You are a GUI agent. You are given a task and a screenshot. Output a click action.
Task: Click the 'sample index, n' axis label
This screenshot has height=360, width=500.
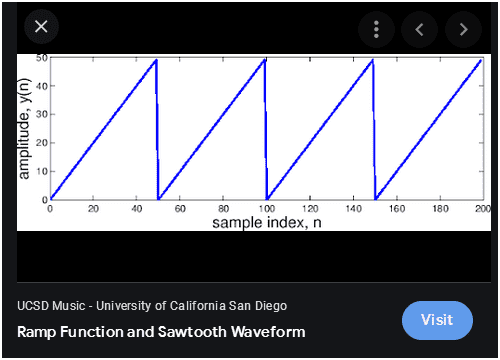pos(267,223)
